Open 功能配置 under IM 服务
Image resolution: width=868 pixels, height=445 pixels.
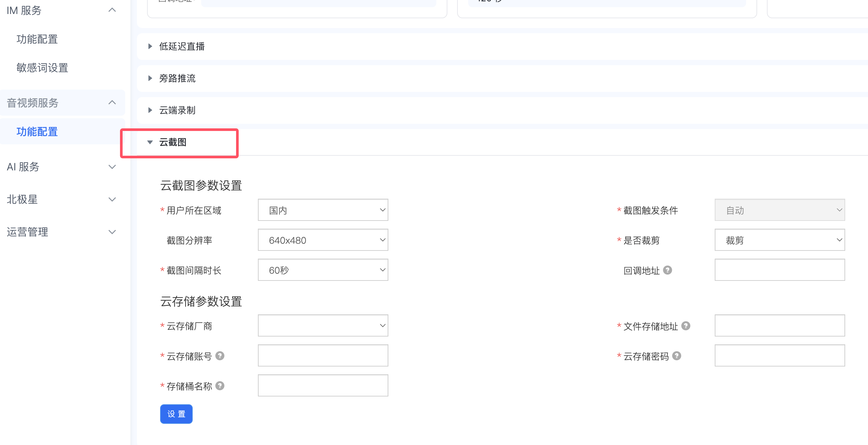[x=37, y=39]
